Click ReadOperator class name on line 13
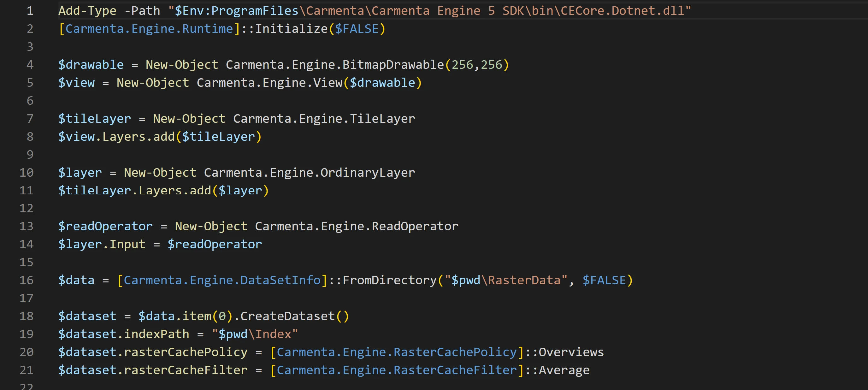 pos(415,226)
